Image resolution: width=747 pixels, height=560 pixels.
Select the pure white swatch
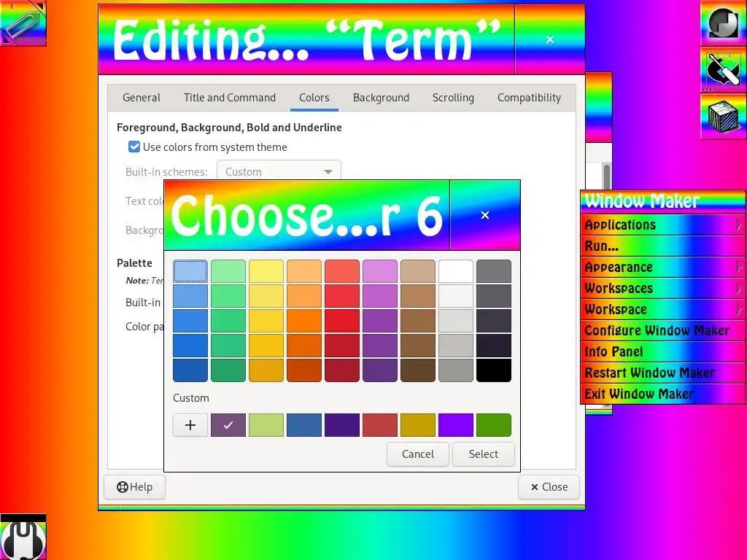click(x=456, y=271)
